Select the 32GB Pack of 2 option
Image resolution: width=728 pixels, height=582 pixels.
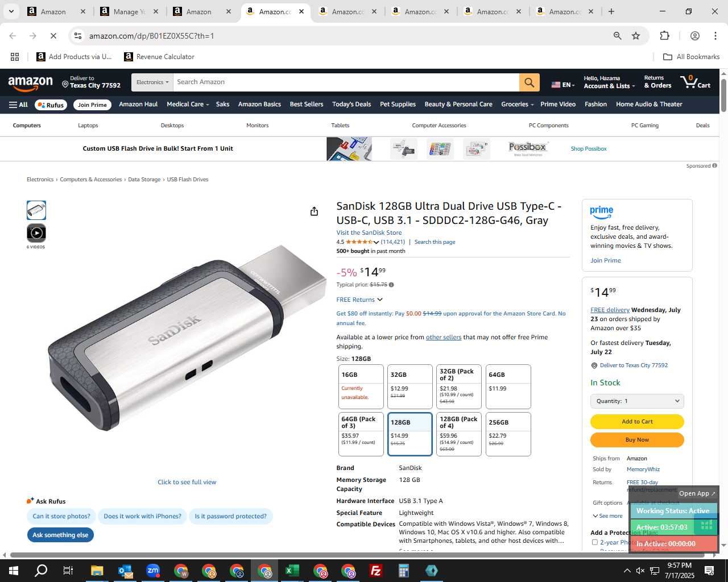click(x=459, y=386)
